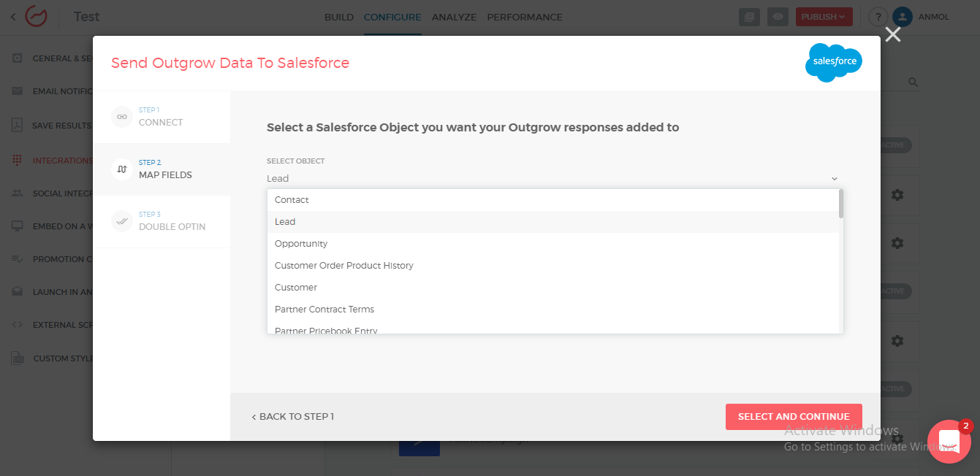The image size is (980, 476).
Task: Click the Embed On A Webpage monitor icon
Action: click(18, 226)
